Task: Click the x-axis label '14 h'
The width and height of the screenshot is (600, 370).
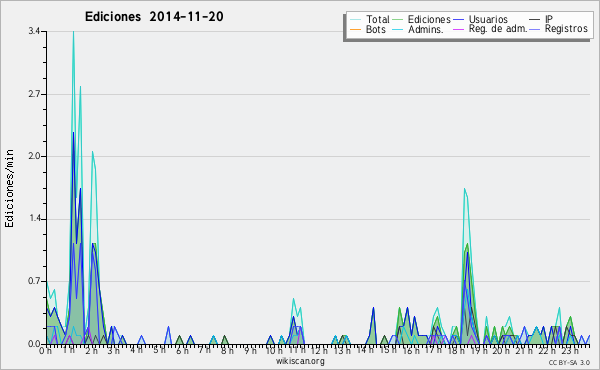Action: pos(365,350)
